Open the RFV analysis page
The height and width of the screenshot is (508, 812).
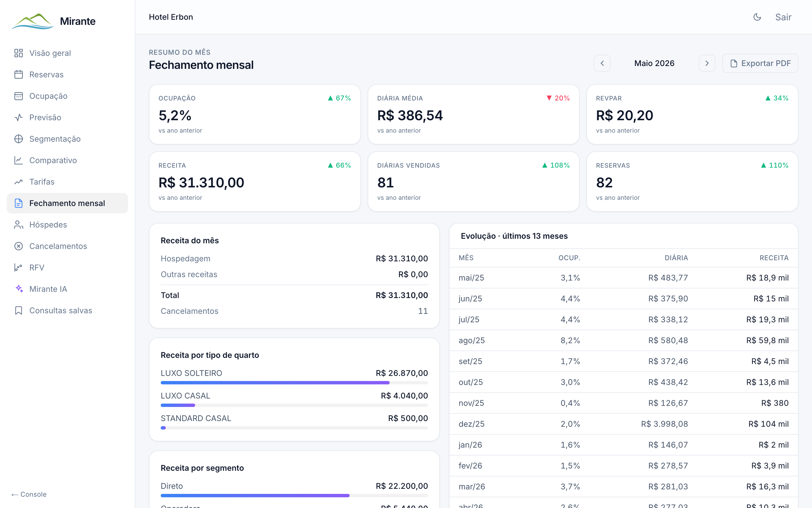coord(67,268)
